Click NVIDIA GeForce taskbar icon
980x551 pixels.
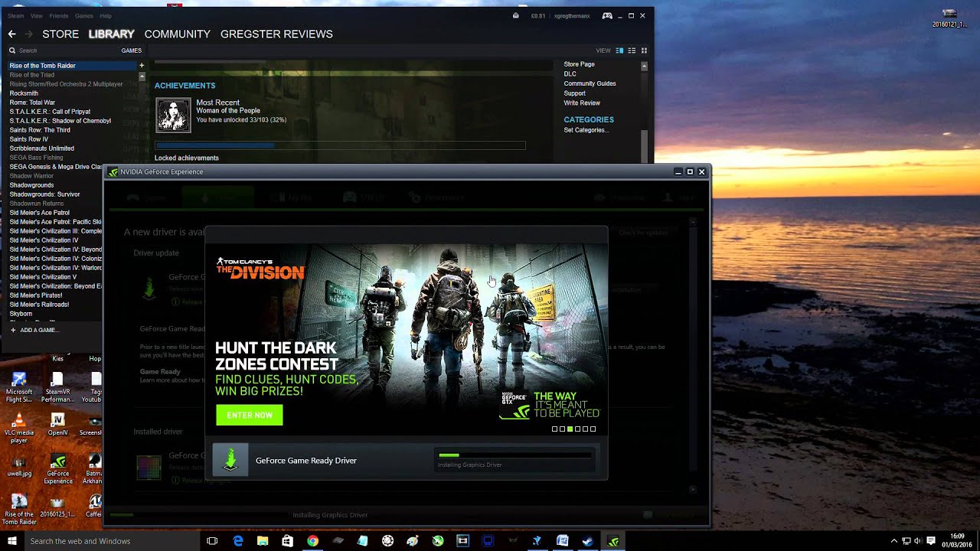(613, 541)
